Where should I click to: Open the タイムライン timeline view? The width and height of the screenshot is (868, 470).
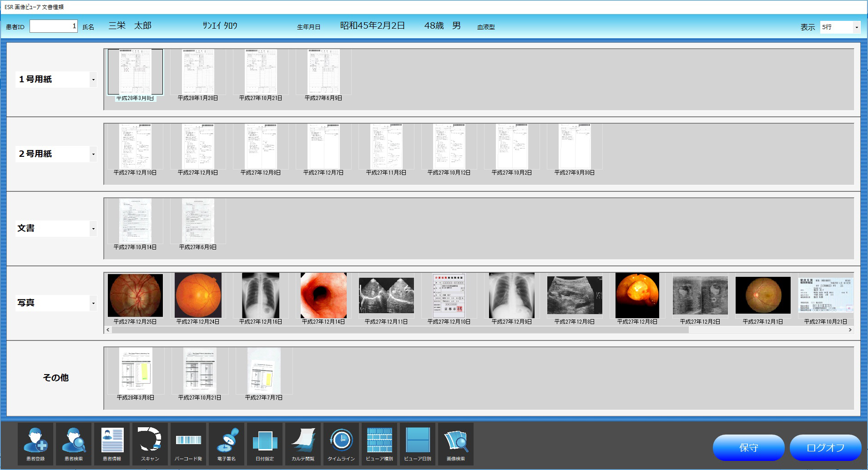(341, 444)
